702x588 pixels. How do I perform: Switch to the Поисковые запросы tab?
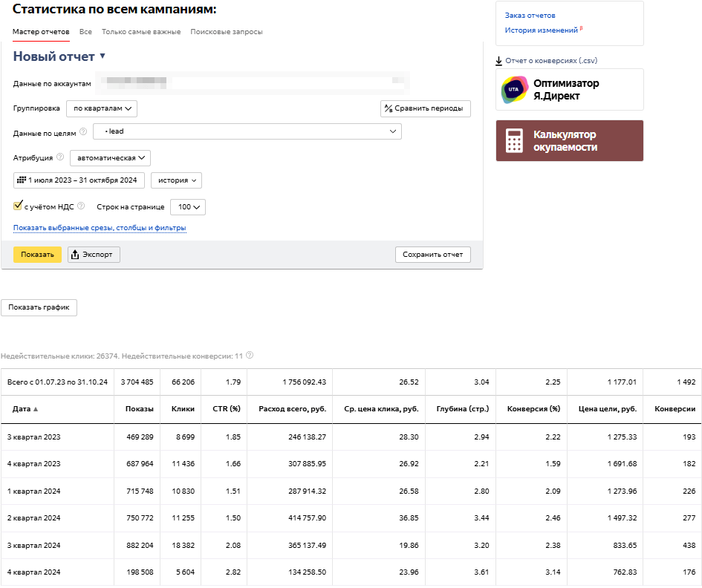[227, 32]
